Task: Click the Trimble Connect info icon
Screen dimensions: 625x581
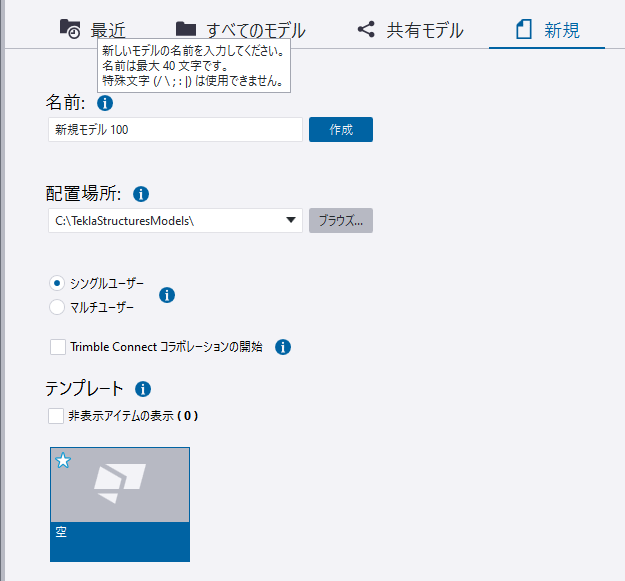Action: coord(283,347)
